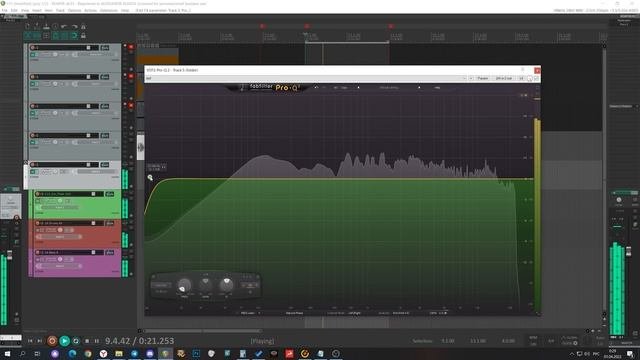Click the band gain knob
Viewport: 640px width, 360px height.
[205, 284]
